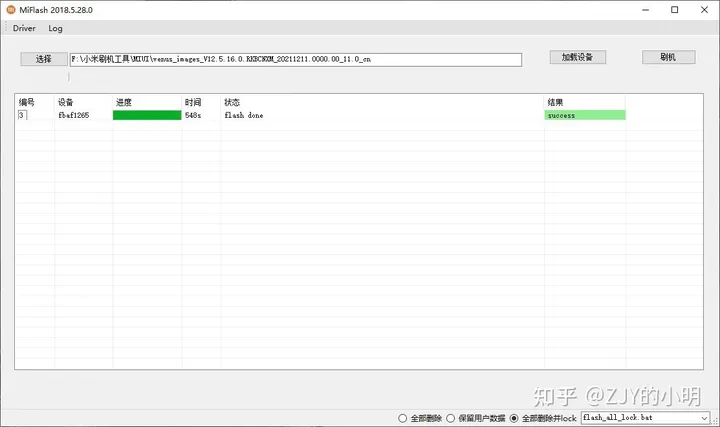Click the green progress bar of device row
The width and height of the screenshot is (720, 427).
click(147, 115)
